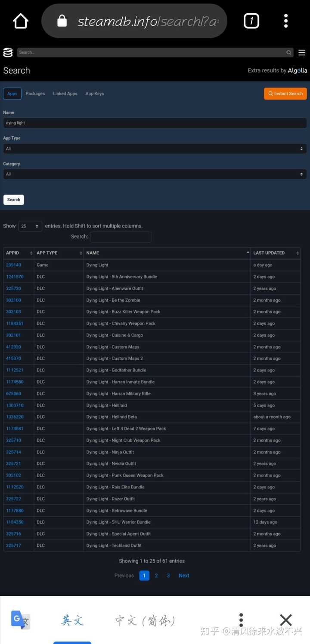The height and width of the screenshot is (644, 310).
Task: Click 'Showing 1 to 25 of 61 entries'
Action: coord(152,561)
